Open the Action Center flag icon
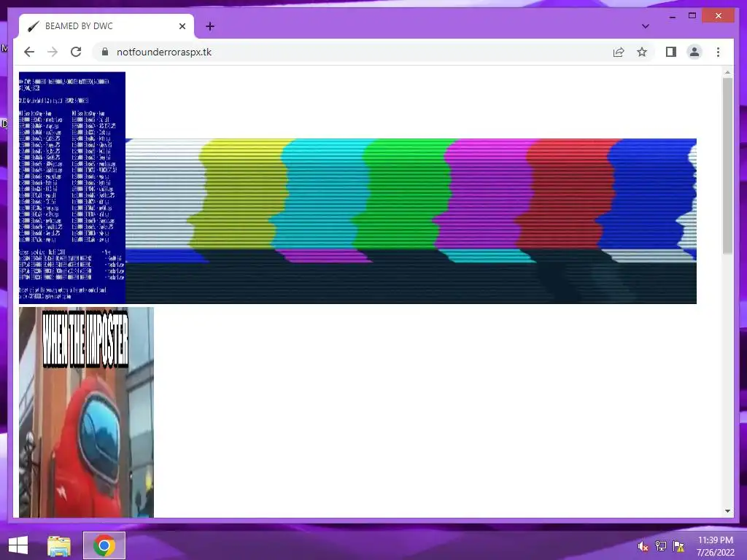 [678, 546]
